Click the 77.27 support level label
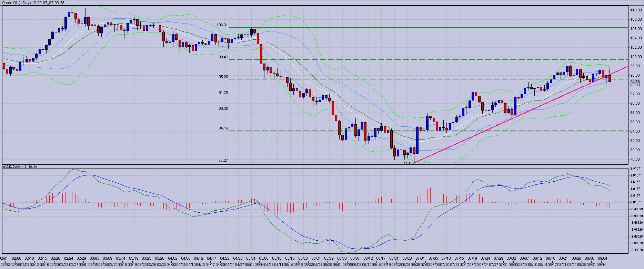This screenshot has height=269, width=644. (x=223, y=161)
